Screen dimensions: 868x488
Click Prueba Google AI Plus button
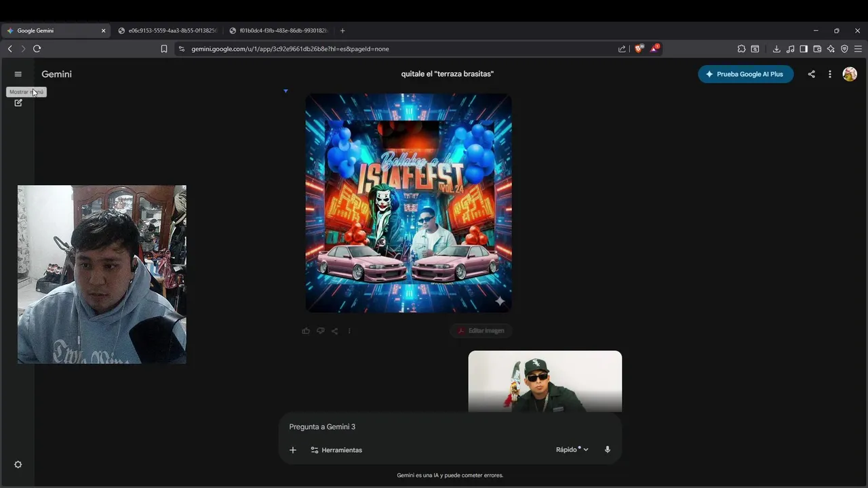pyautogui.click(x=746, y=75)
